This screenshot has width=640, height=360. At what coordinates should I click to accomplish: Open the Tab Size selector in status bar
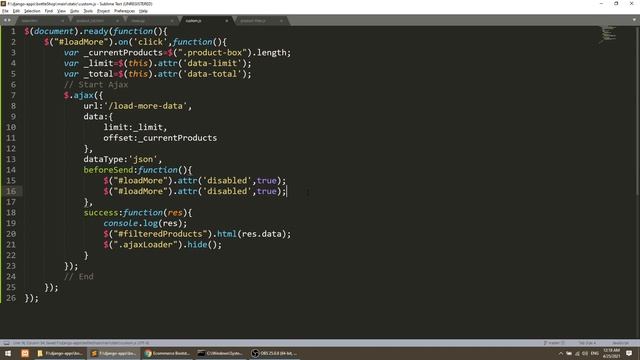[x=587, y=343]
